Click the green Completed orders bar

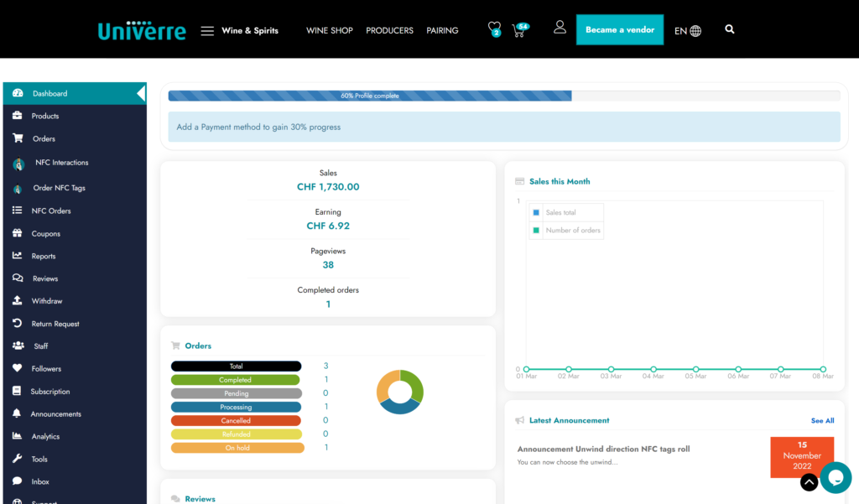pyautogui.click(x=236, y=380)
